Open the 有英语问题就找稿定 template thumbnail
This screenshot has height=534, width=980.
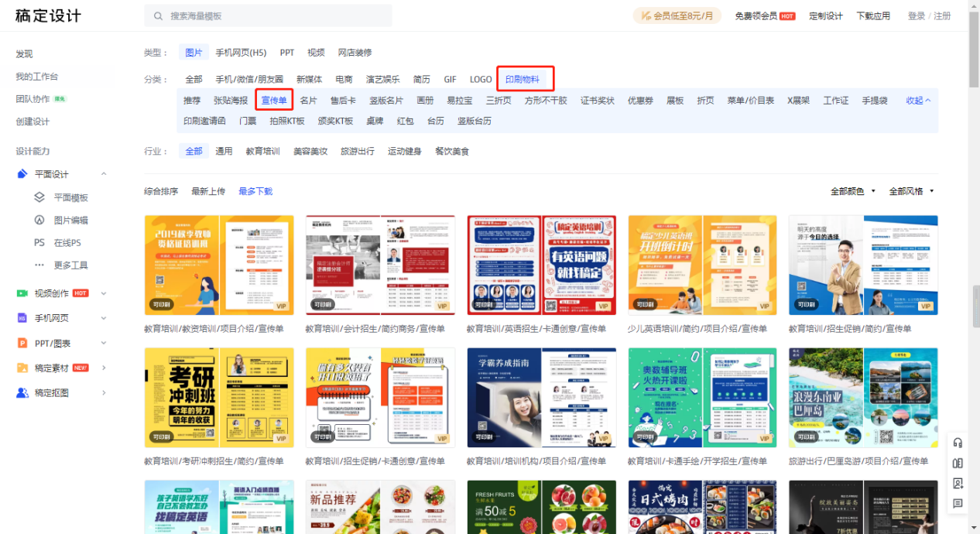[x=542, y=265]
